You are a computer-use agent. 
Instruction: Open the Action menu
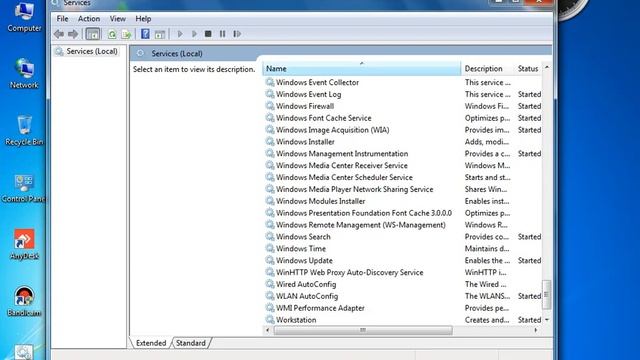pyautogui.click(x=89, y=19)
